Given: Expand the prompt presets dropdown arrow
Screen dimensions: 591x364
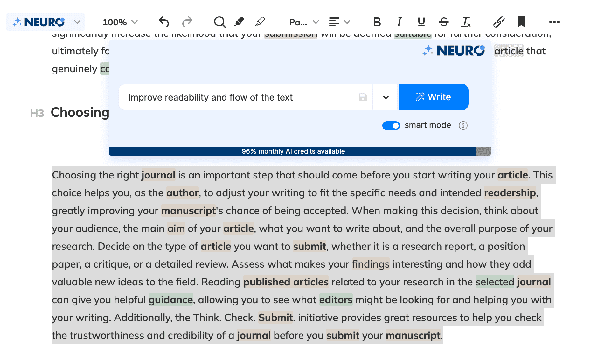Looking at the screenshot, I should click(x=386, y=97).
